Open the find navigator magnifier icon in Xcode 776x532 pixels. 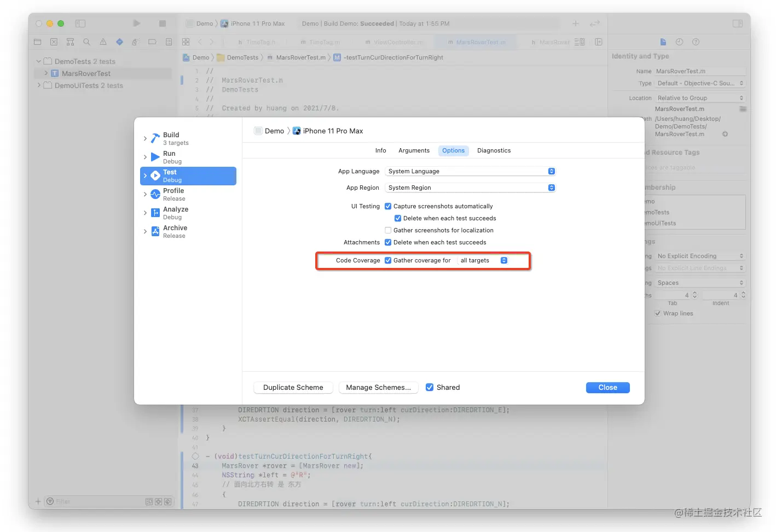(x=86, y=42)
